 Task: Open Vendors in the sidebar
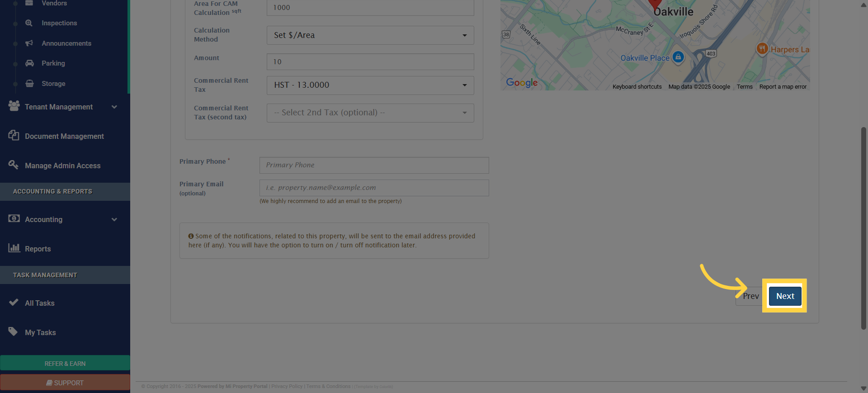pos(54,3)
